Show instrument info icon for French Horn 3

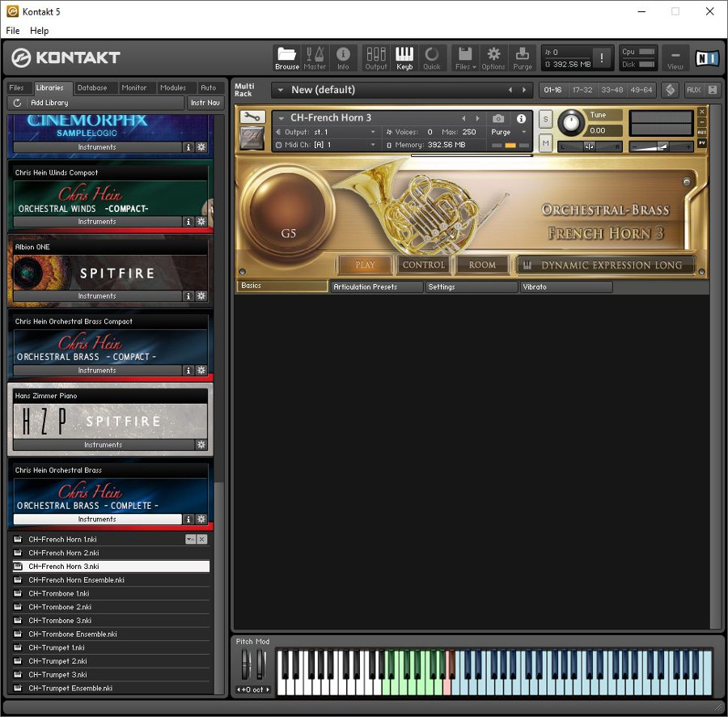click(x=522, y=118)
